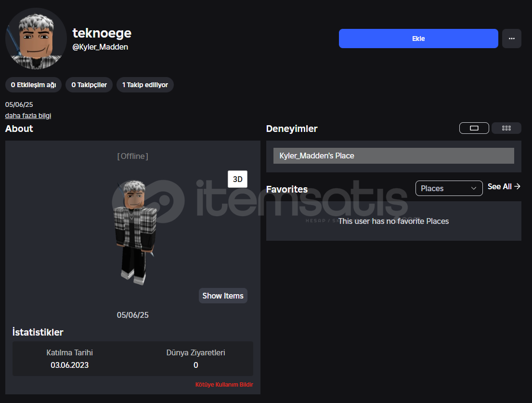
Task: Switch Deneyimler to grid view
Action: point(506,128)
